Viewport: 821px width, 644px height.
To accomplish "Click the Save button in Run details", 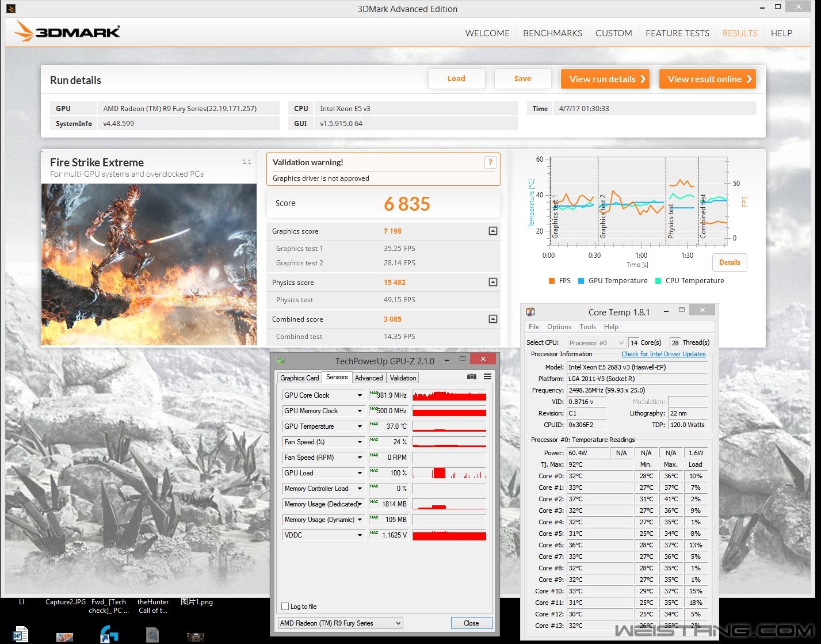I will click(522, 79).
